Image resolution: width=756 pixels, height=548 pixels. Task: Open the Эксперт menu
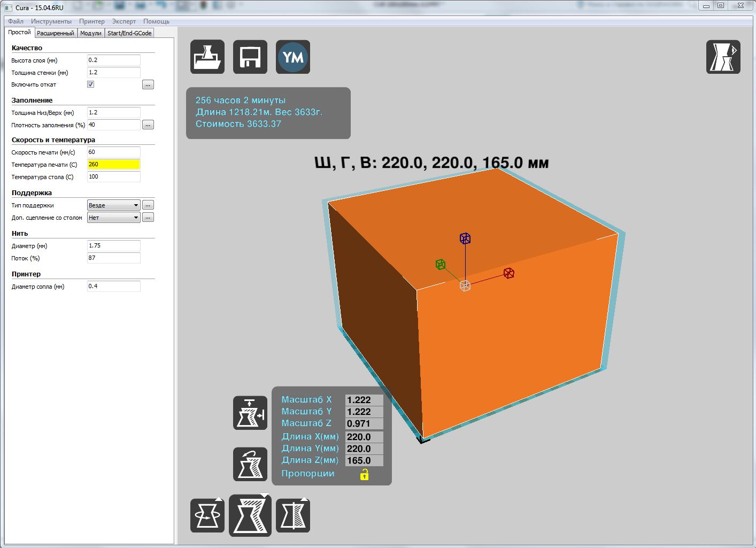coord(124,21)
